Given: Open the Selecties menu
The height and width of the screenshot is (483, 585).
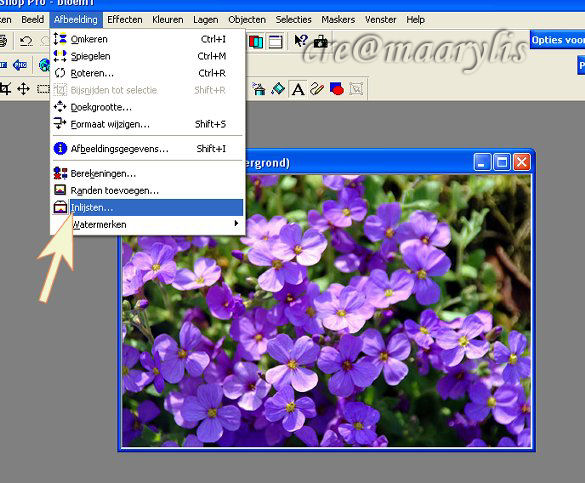Looking at the screenshot, I should click(x=293, y=19).
